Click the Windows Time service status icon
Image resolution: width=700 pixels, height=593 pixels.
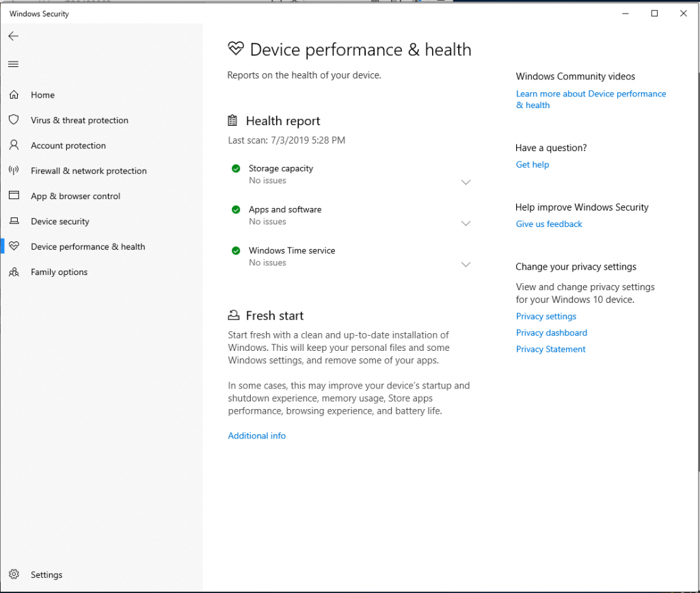236,250
